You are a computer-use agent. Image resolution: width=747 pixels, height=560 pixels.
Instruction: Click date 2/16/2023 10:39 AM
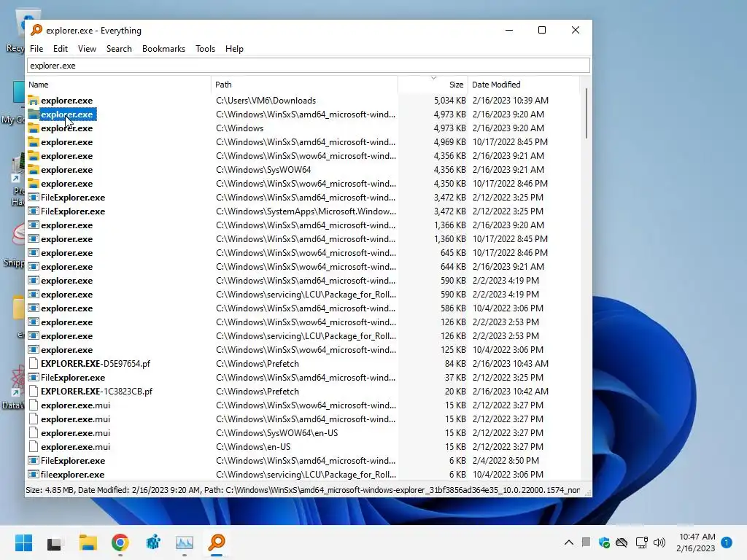[510, 101]
